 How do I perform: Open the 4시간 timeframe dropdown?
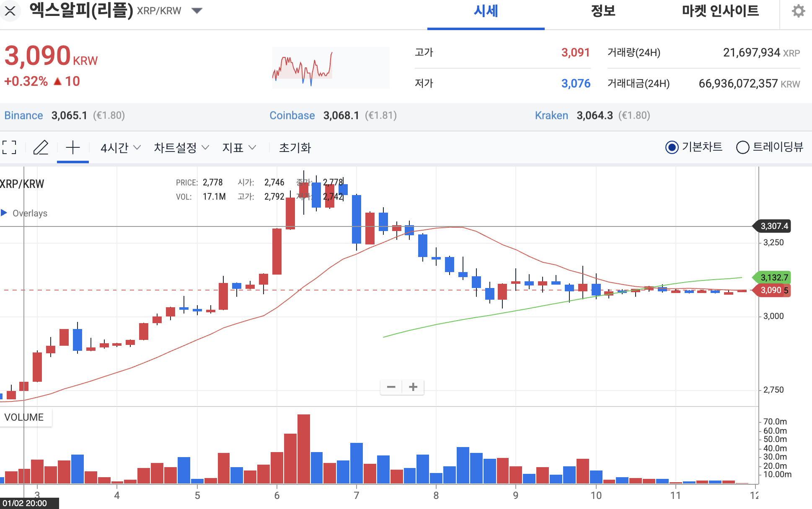coord(119,147)
